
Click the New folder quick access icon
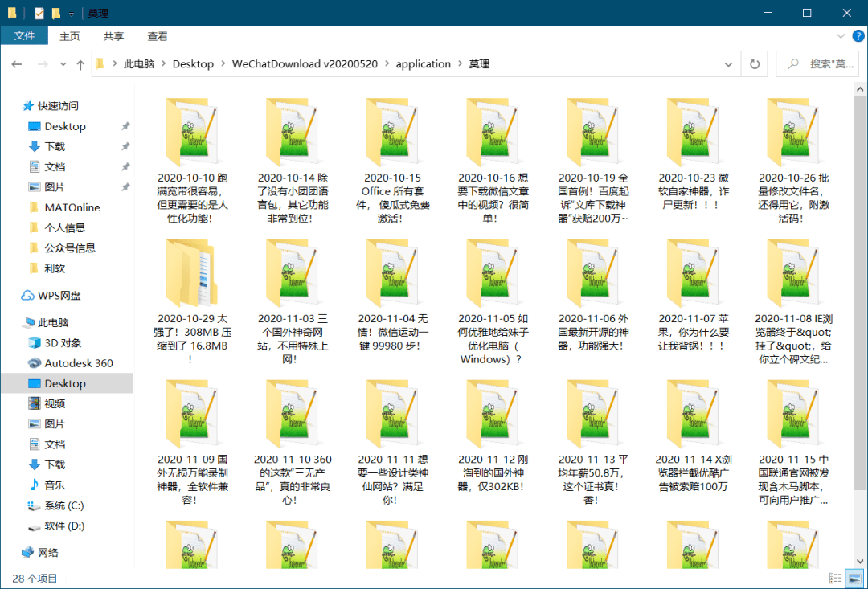tap(56, 13)
